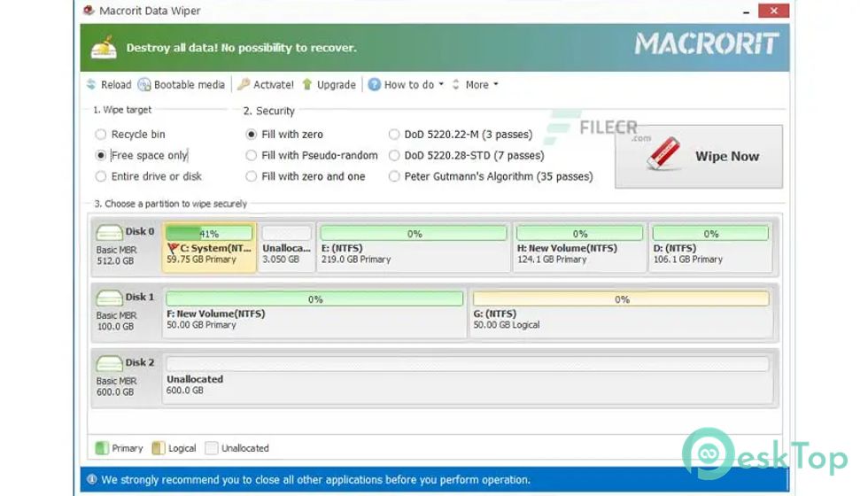
Task: Click the 0% bar of D: (NTFS)
Action: (710, 234)
